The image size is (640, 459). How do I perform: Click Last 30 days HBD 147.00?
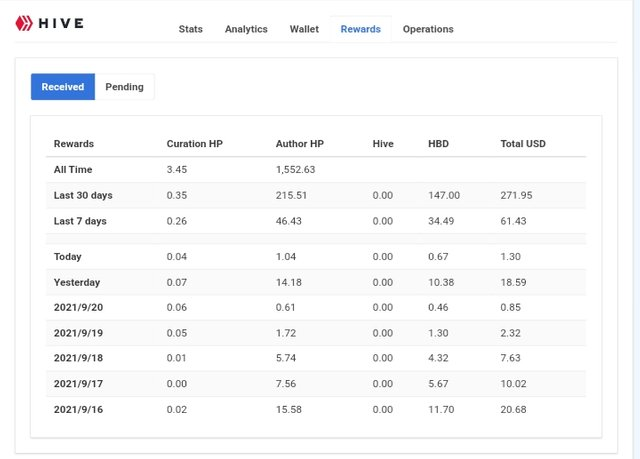click(x=444, y=195)
